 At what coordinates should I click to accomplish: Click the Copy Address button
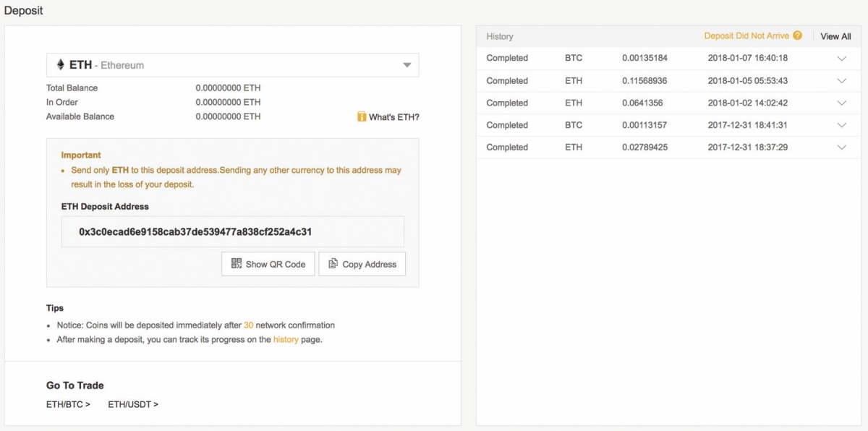point(362,264)
